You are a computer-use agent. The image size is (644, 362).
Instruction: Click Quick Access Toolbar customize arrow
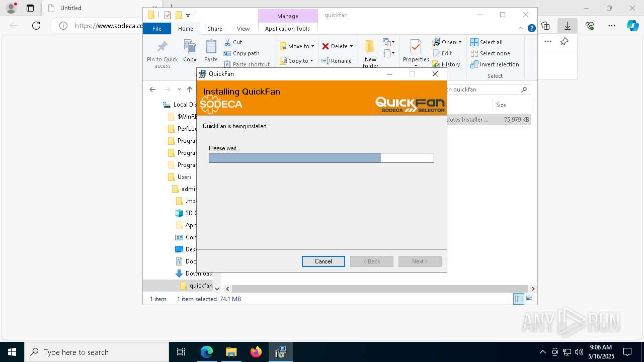point(188,16)
